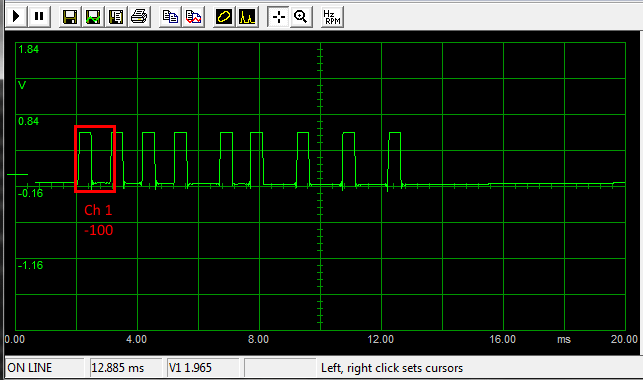The width and height of the screenshot is (643, 380).
Task: Start acquisition with the Play button
Action: click(x=16, y=16)
